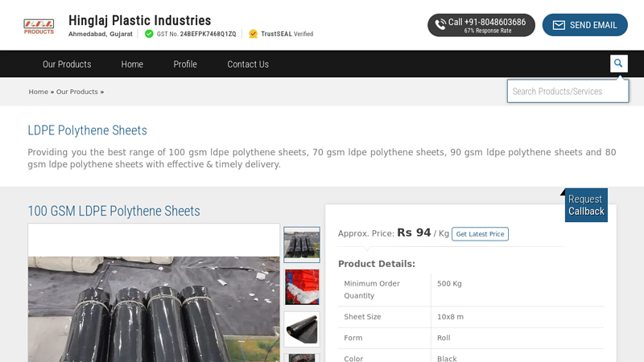Follow the Our Products breadcrumb link
Screen dimensions: 644x362
[76, 92]
